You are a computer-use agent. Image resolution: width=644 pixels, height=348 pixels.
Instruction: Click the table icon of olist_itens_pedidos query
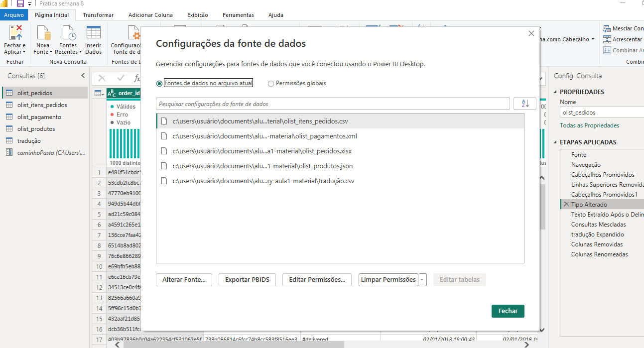click(9, 105)
